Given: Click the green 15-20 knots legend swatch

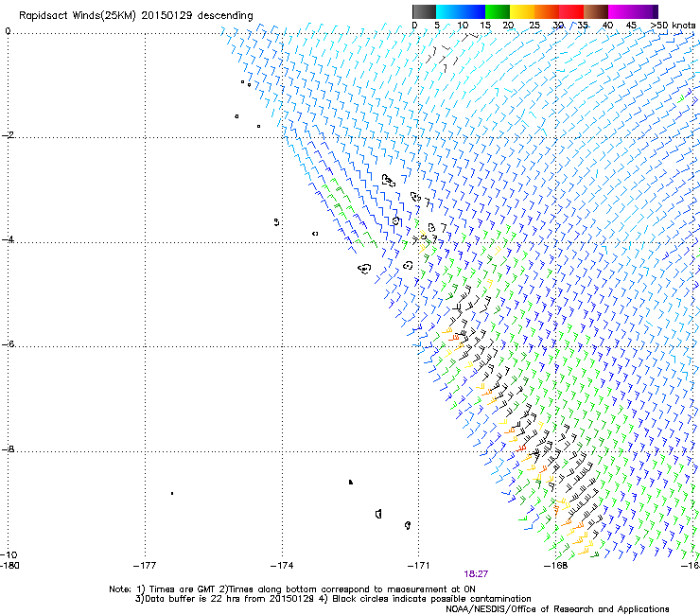Looking at the screenshot, I should pos(498,11).
